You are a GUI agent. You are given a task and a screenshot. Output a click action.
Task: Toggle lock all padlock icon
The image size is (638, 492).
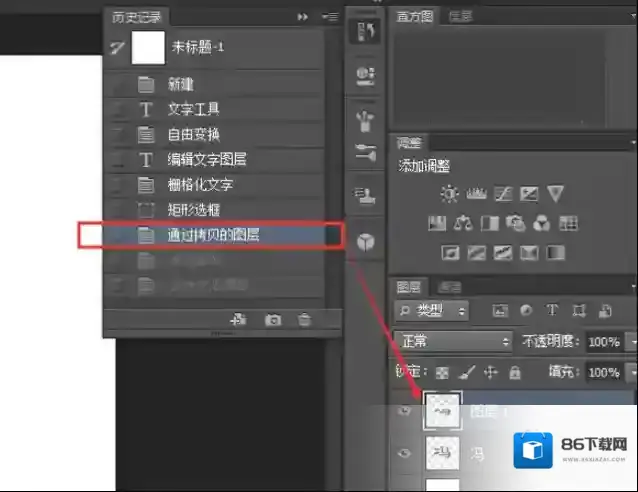pos(515,372)
